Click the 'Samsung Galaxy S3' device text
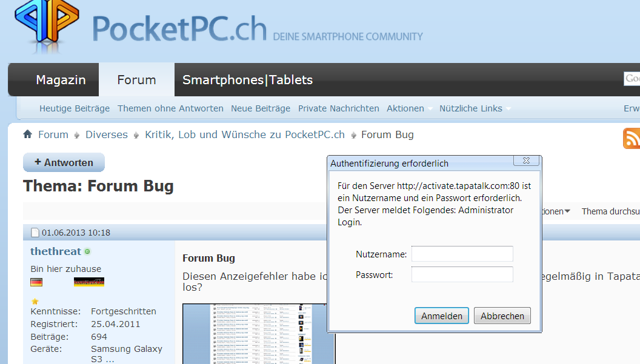The height and width of the screenshot is (364, 640). tap(127, 354)
